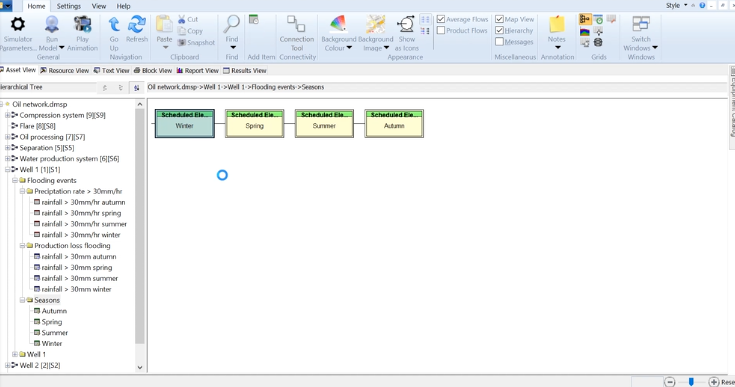Refresh the model view
Screen dimensions: 735x387
[137, 24]
